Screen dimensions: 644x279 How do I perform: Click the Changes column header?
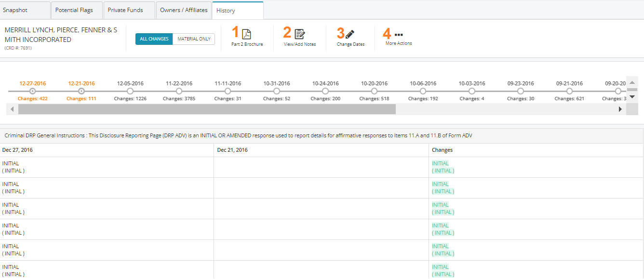click(536, 150)
